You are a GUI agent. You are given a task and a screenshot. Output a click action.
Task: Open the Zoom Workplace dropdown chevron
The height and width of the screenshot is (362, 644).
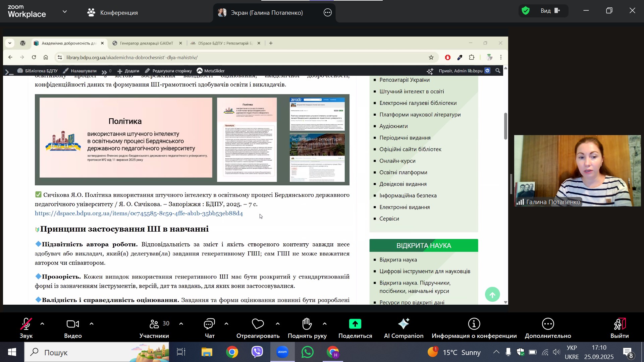[65, 12]
